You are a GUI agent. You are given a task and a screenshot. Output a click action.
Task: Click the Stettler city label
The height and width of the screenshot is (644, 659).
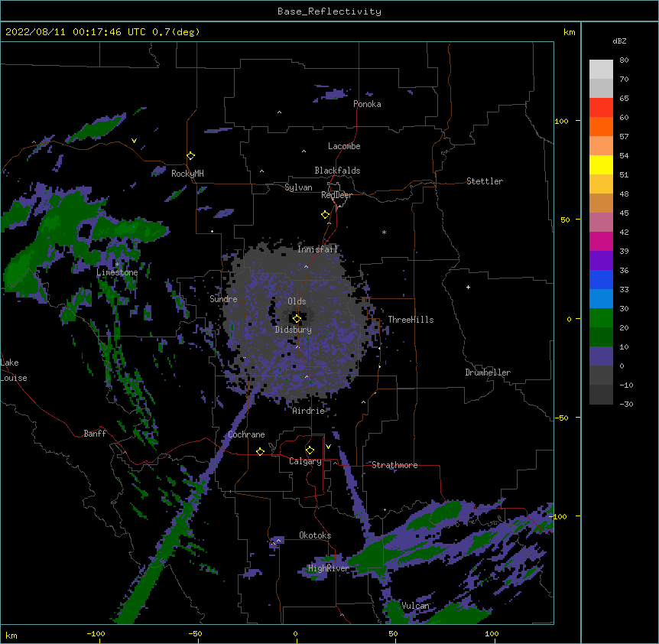point(485,181)
